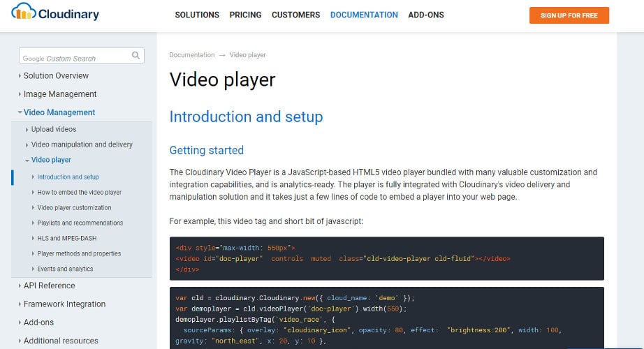644x349 pixels.
Task: Open Video manipulation and delivery link
Action: 82,144
